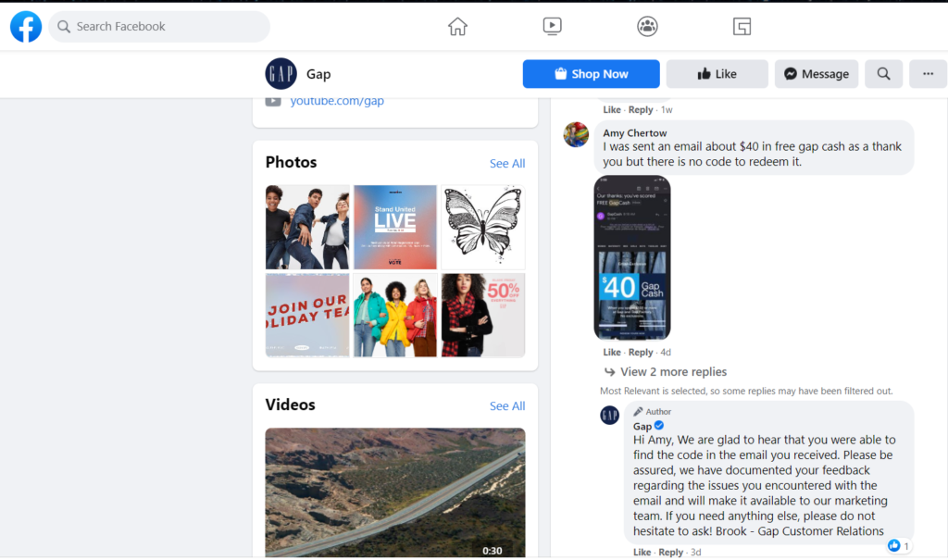Click the Gap page name text
Screen dimensions: 948x560
click(318, 74)
